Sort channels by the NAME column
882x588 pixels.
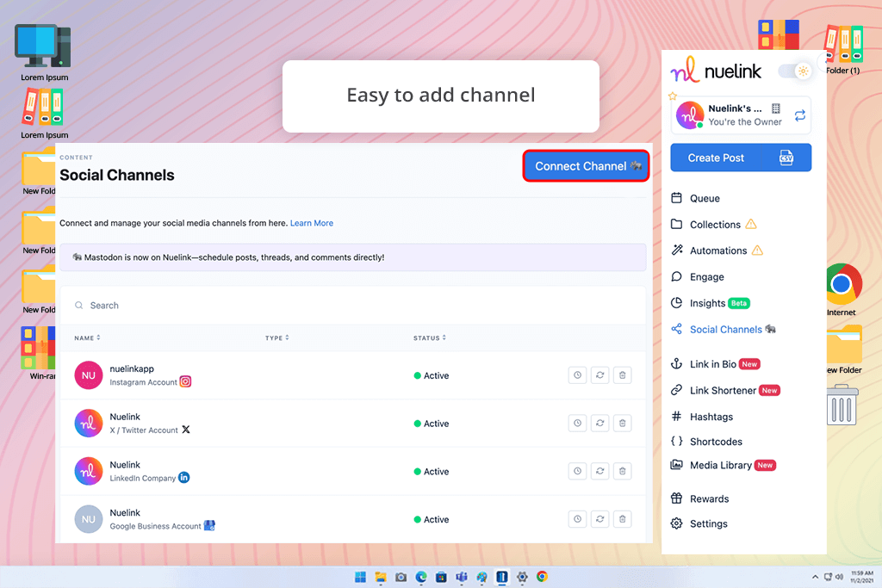click(87, 337)
